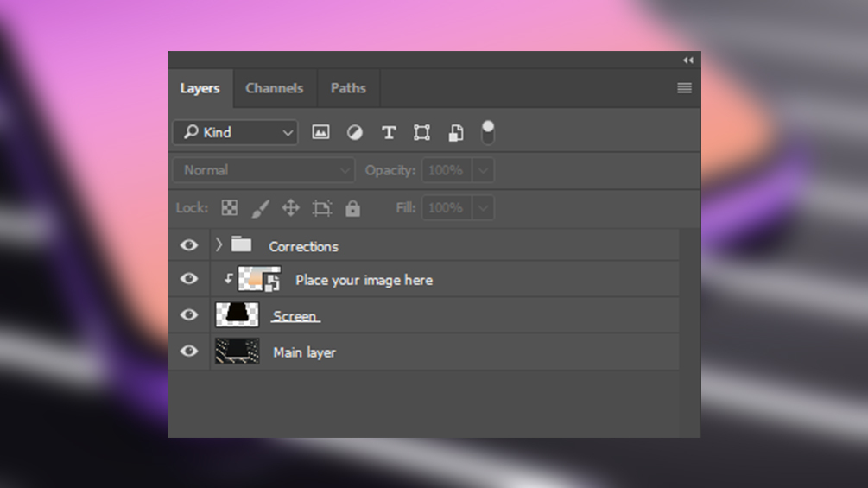
Task: Hide the Main layer
Action: pos(189,351)
